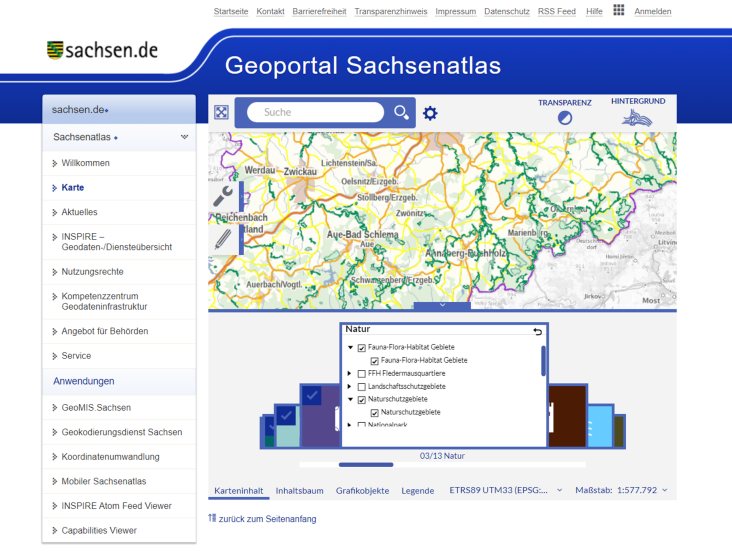Viewport: 732px width, 557px height.
Task: Select the light blue theme card
Action: [x=600, y=427]
